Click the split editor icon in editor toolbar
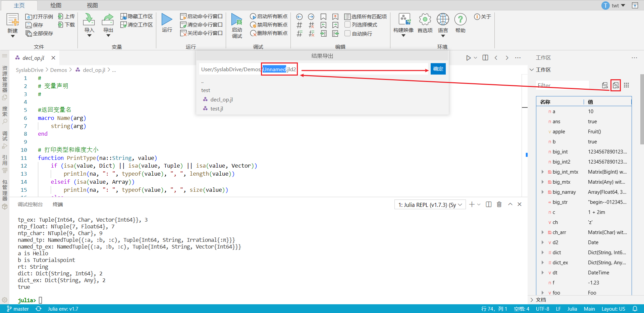The width and height of the screenshot is (644, 313). click(x=485, y=58)
